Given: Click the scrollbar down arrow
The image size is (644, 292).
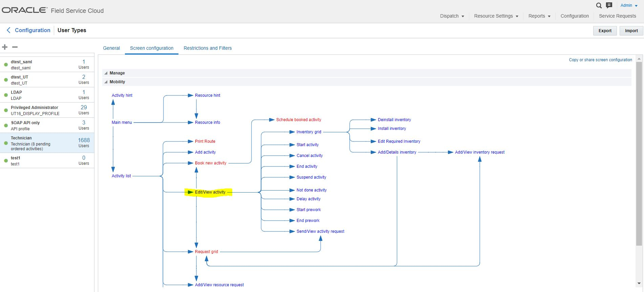Looking at the screenshot, I should tap(639, 284).
